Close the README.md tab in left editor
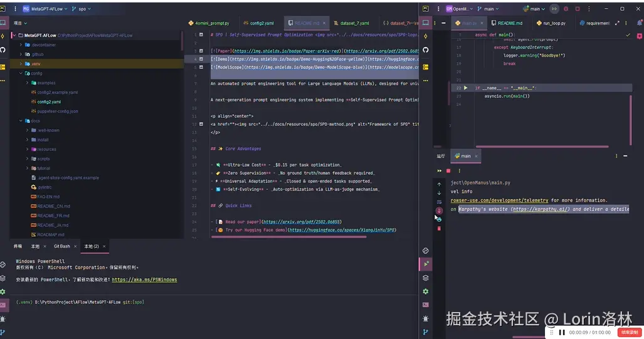The height and width of the screenshot is (339, 644). 324,23
